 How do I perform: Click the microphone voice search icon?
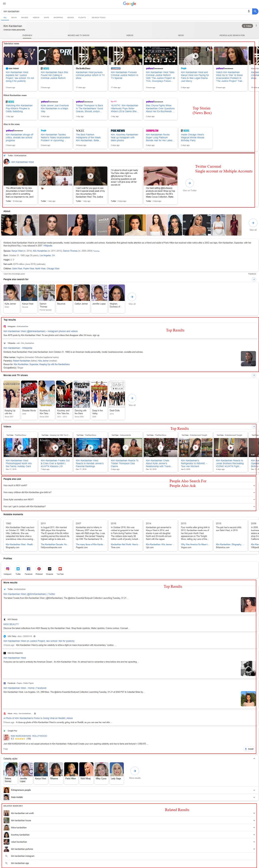249,11
